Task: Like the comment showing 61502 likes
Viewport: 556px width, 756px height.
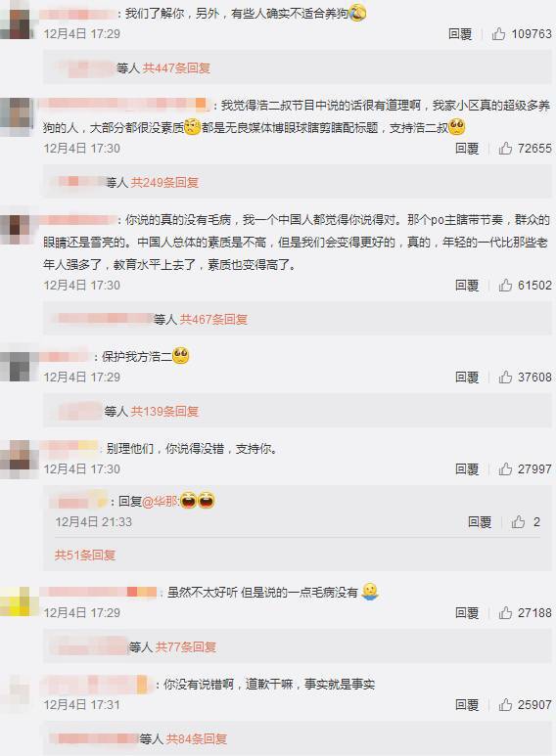Action: tap(505, 285)
